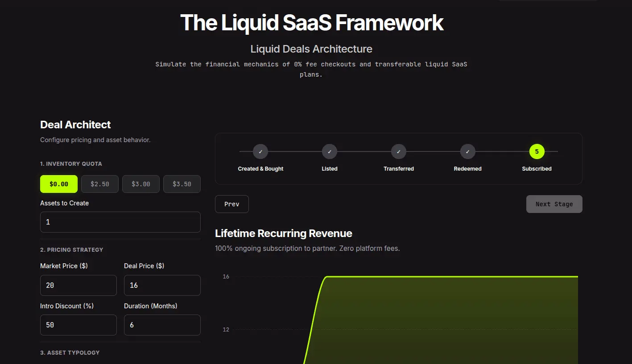The image size is (632, 364).
Task: Click the Duration (Months) field
Action: click(162, 325)
